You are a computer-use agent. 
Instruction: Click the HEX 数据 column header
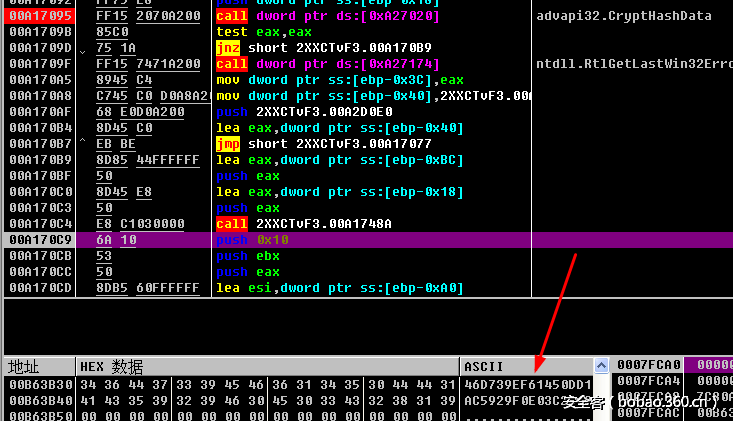click(111, 366)
